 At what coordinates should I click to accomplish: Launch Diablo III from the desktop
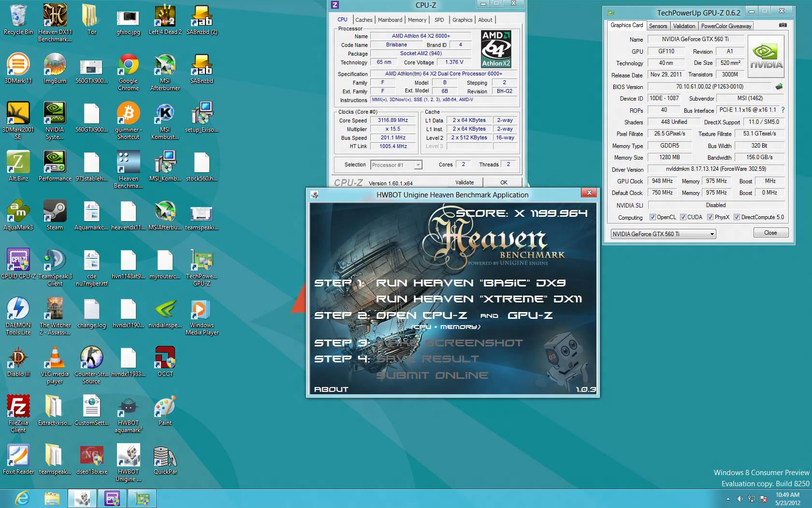click(18, 362)
